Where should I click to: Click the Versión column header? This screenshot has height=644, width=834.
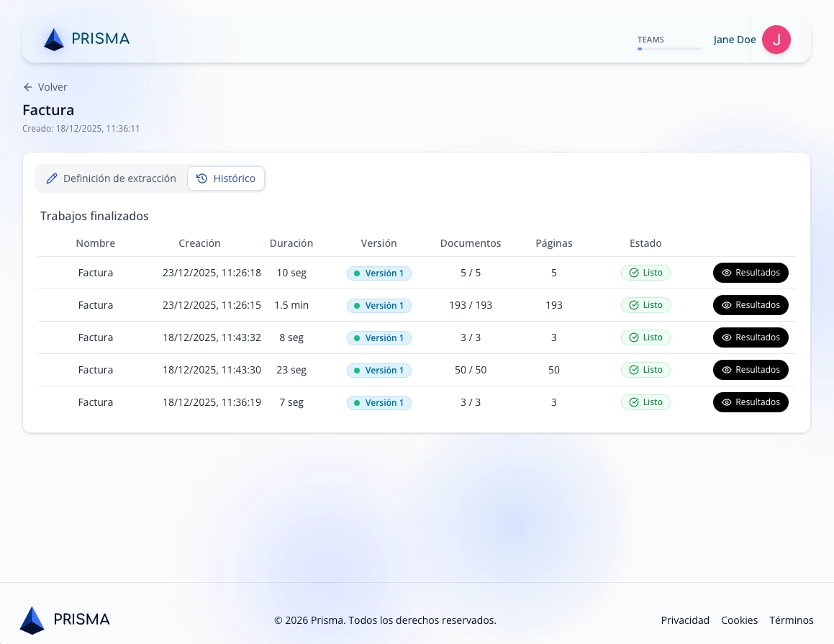(x=379, y=243)
